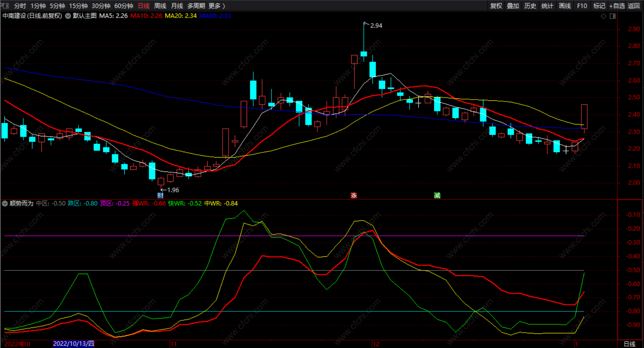This screenshot has width=644, height=348.
Task: Switch to 分时 intraday view
Action: [20, 6]
